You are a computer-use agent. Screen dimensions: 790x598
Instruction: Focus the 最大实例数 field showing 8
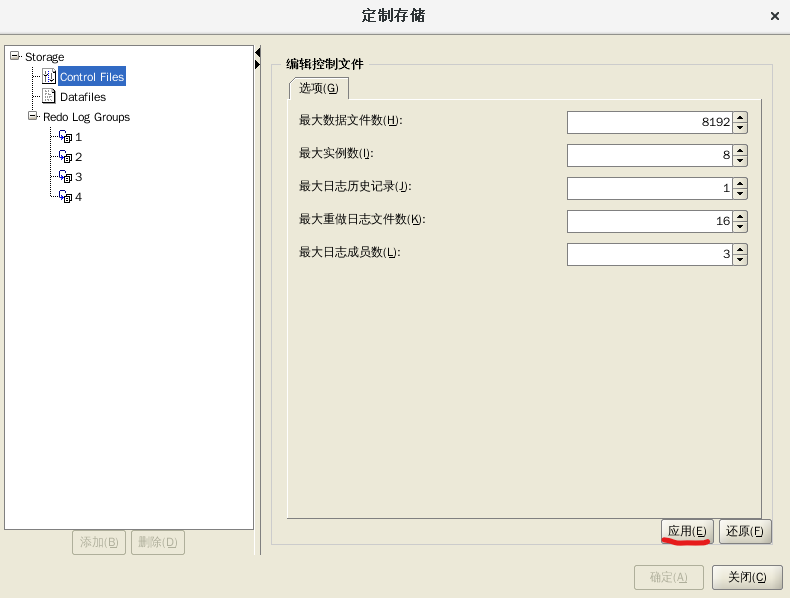click(650, 155)
